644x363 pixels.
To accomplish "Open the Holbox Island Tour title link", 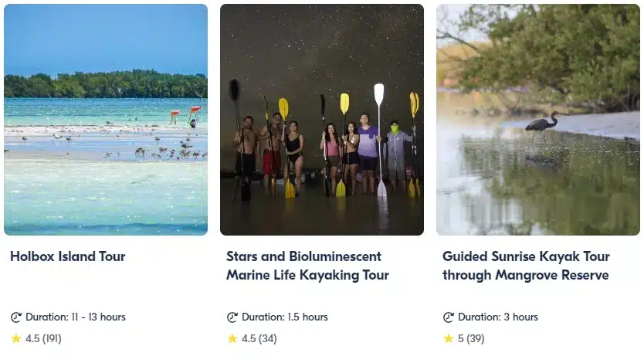I will coord(68,256).
